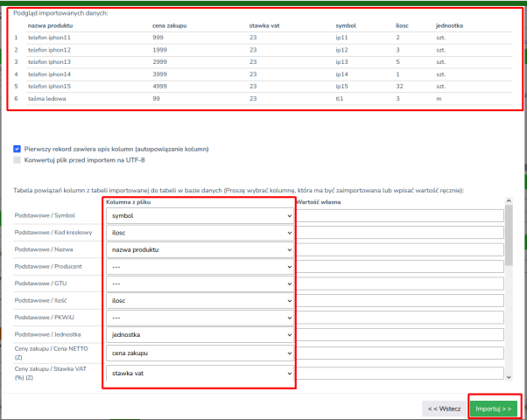Click 'telefon iphon14' cell in preview
Viewport: 527px width, 420px height.
(49, 74)
